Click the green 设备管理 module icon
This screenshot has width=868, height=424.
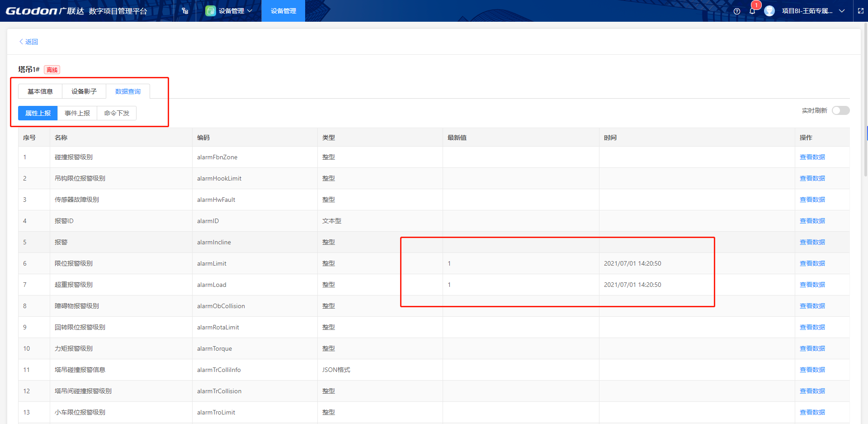[210, 11]
